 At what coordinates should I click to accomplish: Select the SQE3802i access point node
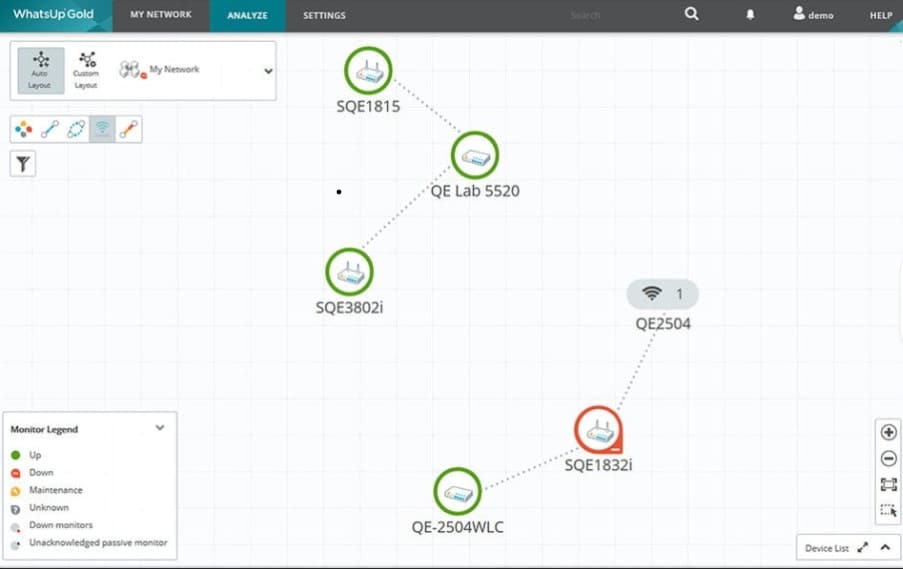click(350, 272)
